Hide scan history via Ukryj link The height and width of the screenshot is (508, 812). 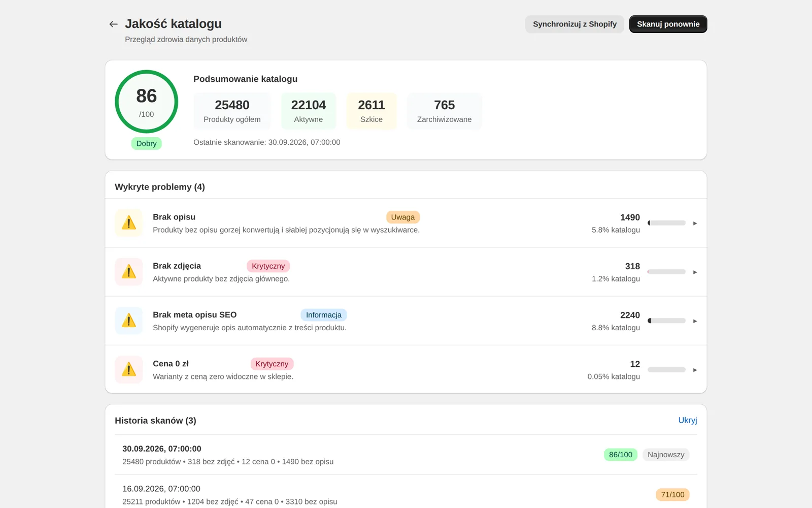pyautogui.click(x=687, y=420)
